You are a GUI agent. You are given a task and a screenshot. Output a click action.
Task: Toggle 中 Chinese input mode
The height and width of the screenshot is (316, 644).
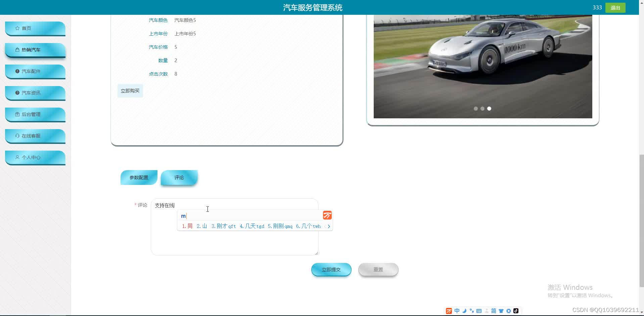point(457,311)
